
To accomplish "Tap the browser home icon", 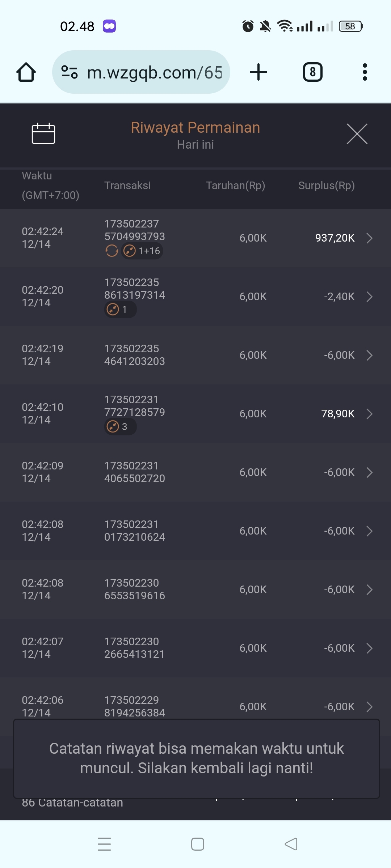I will [26, 72].
